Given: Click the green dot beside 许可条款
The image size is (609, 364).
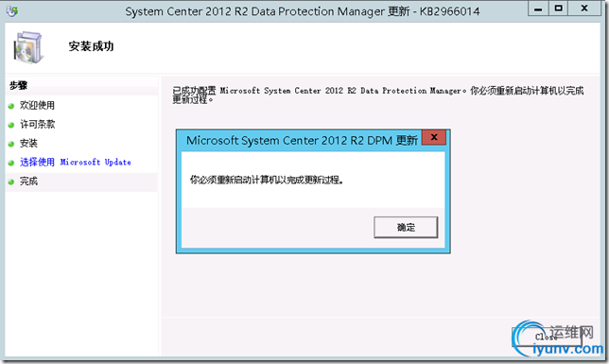Looking at the screenshot, I should 11,125.
